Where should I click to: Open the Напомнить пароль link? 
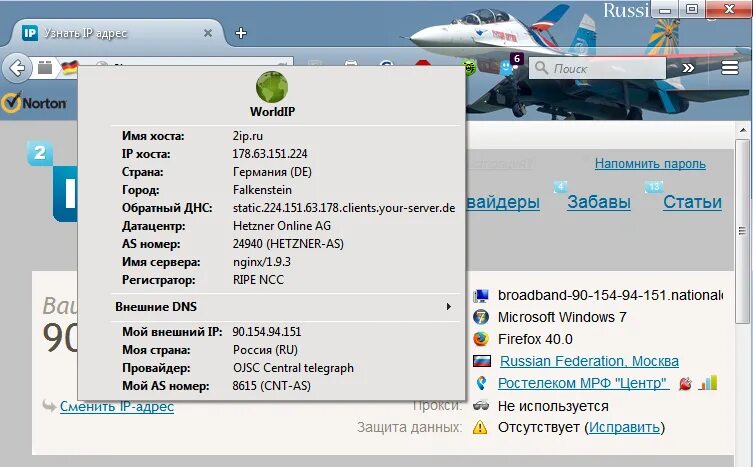pyautogui.click(x=650, y=164)
